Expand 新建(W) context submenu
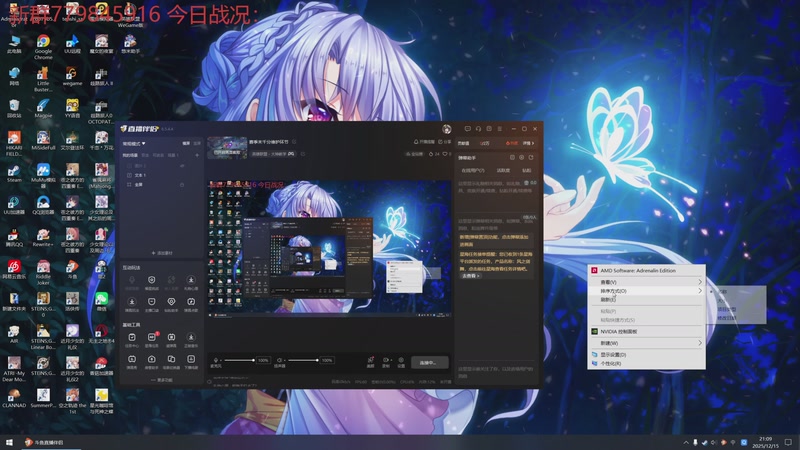800x450 pixels. click(x=646, y=343)
